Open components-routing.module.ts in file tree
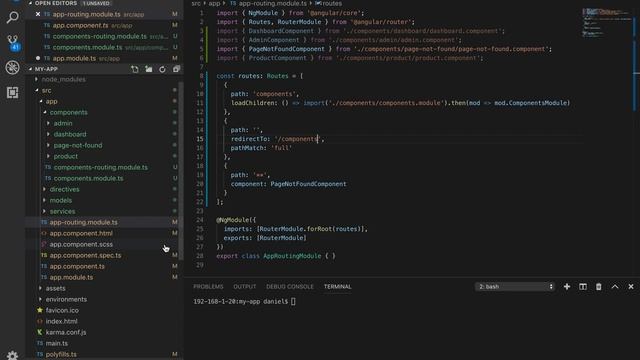Viewport: 640px width, 360px height. [101, 167]
